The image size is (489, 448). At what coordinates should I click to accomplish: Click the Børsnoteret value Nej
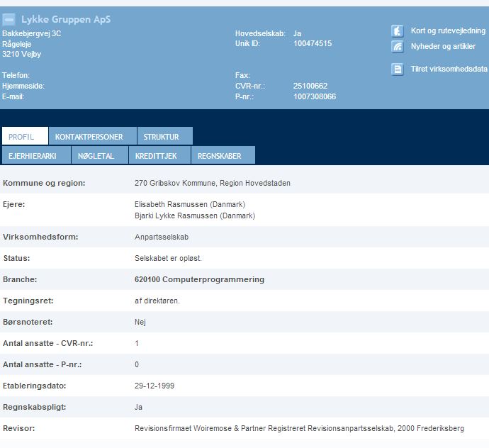[140, 322]
